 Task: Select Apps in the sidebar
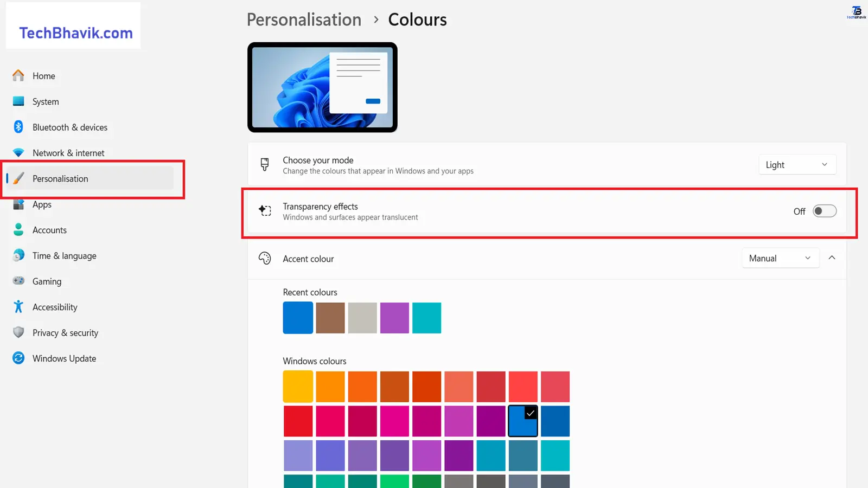point(42,204)
